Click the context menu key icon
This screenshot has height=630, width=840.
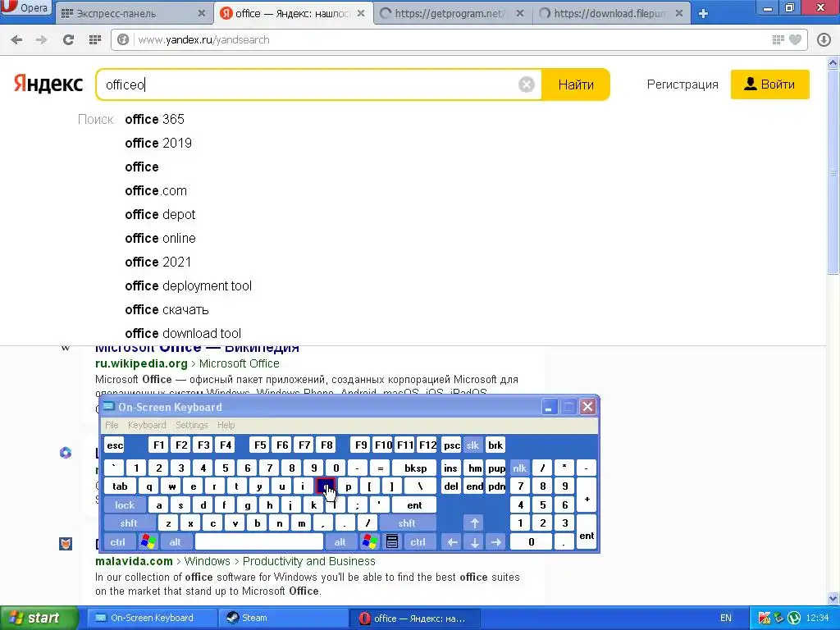(392, 542)
